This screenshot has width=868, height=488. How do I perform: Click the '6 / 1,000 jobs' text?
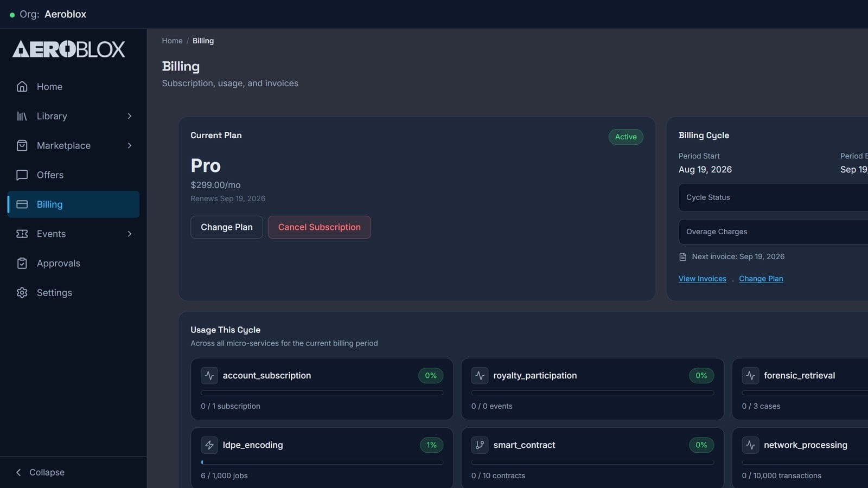click(x=224, y=476)
